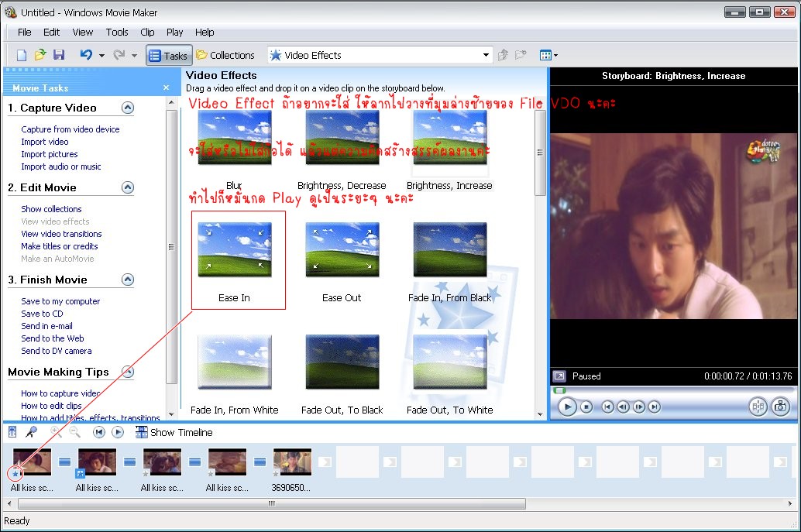The width and height of the screenshot is (801, 532).
Task: Select the Fade In, From Black effect
Action: pyautogui.click(x=450, y=249)
